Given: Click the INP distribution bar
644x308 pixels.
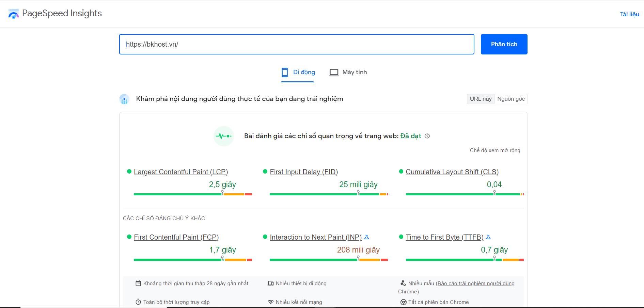Looking at the screenshot, I should 329,259.
